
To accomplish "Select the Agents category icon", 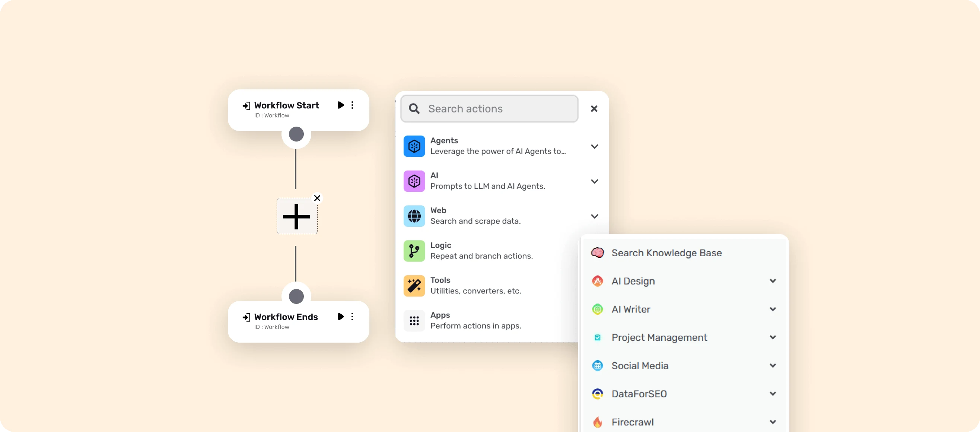I will pos(414,146).
